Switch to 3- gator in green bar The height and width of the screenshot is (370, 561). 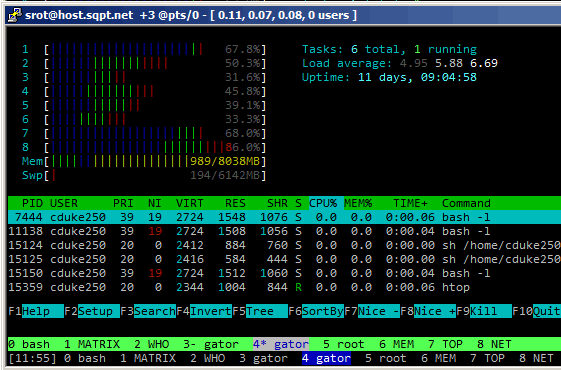click(x=211, y=344)
